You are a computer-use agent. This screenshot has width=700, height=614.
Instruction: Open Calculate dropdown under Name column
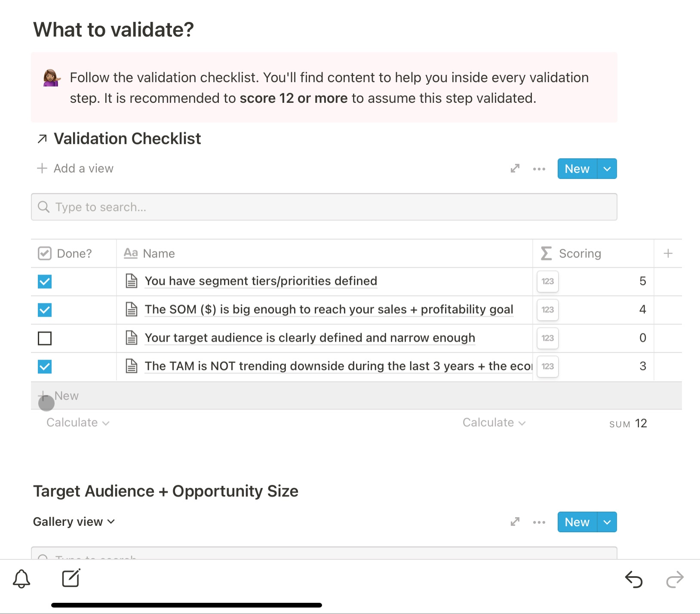494,423
